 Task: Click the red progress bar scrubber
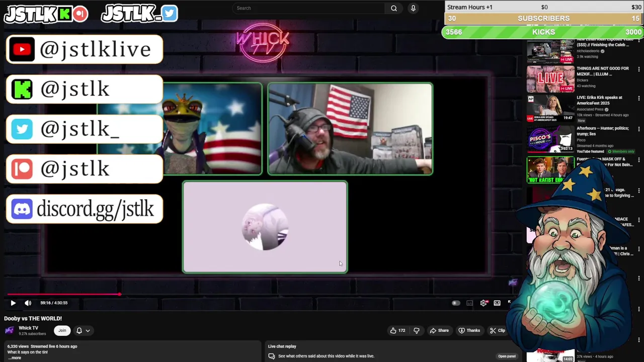tap(119, 294)
